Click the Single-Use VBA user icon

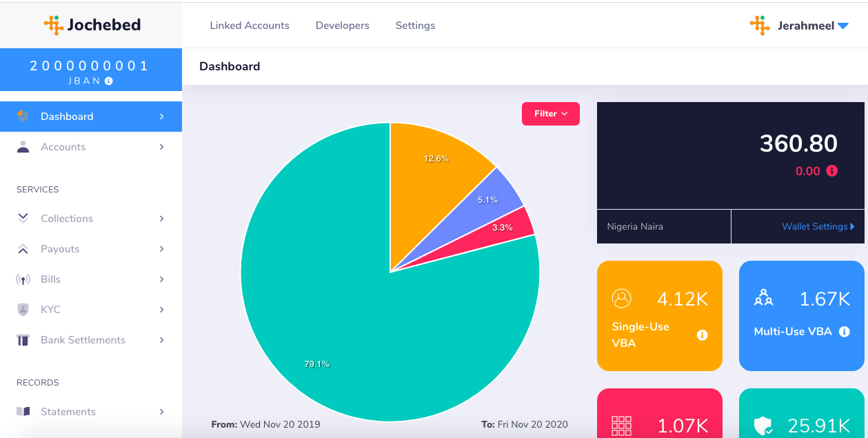(x=621, y=298)
